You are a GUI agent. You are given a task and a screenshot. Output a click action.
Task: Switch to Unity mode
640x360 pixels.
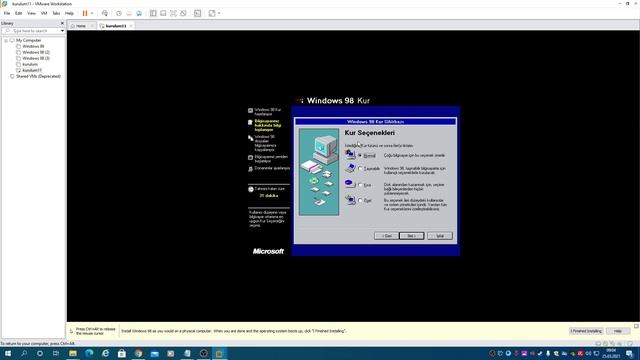click(x=183, y=13)
